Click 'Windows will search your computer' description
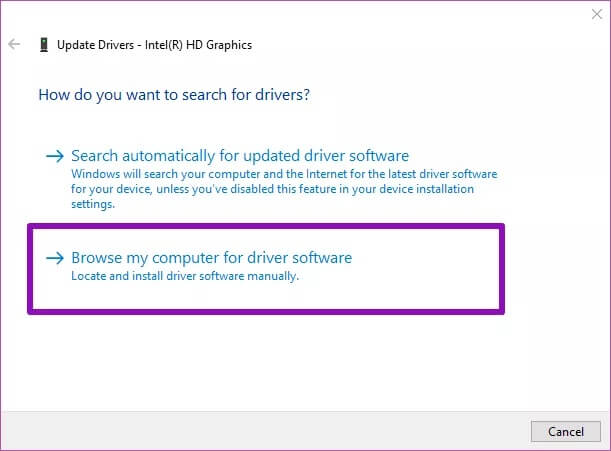The width and height of the screenshot is (611, 451). [284, 189]
